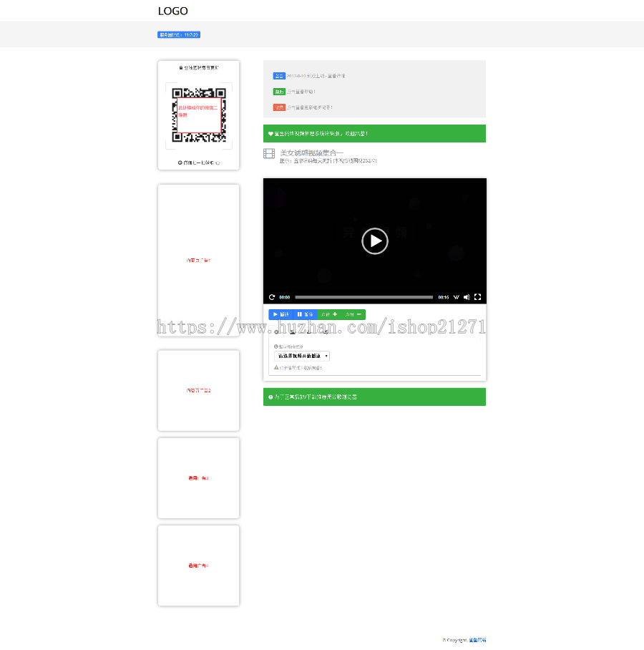This screenshot has height=650, width=644.
Task: Click the video collection title
Action: click(312, 152)
